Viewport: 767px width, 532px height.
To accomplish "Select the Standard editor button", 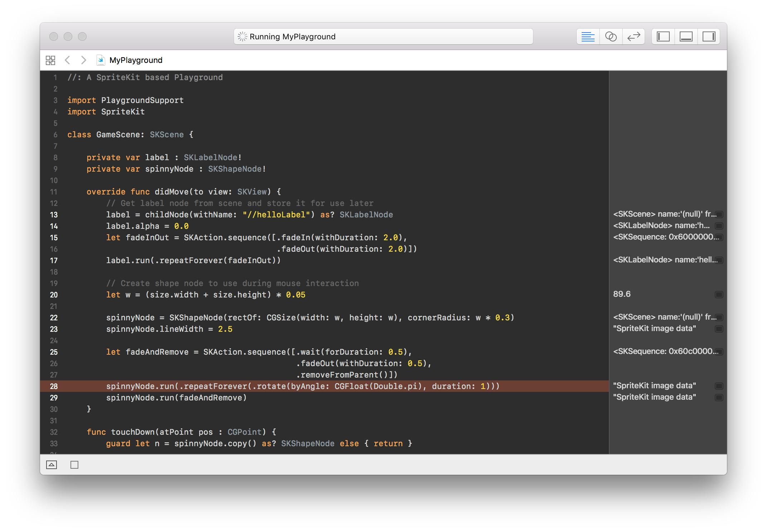I will [x=588, y=36].
